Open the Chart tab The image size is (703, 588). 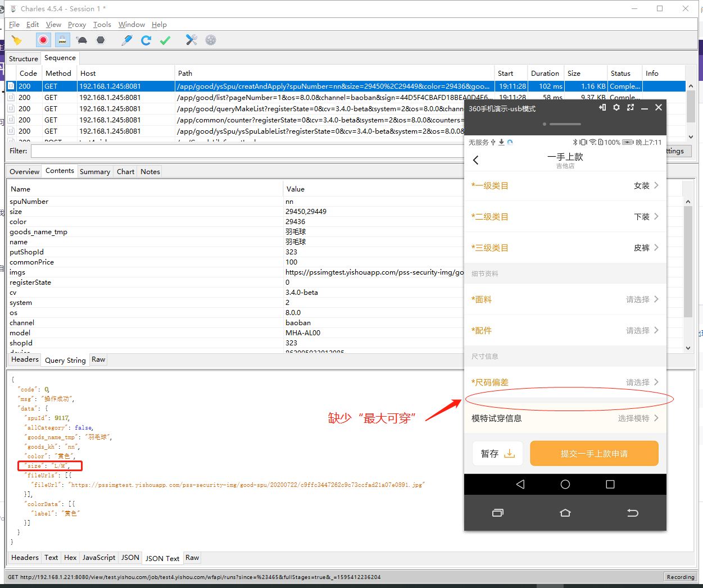coord(125,171)
